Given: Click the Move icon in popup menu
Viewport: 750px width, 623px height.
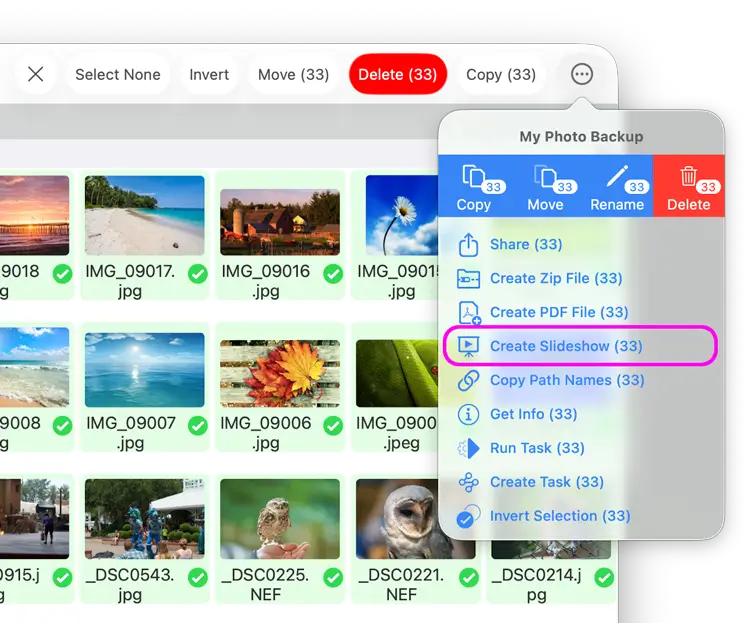Looking at the screenshot, I should pyautogui.click(x=545, y=178).
